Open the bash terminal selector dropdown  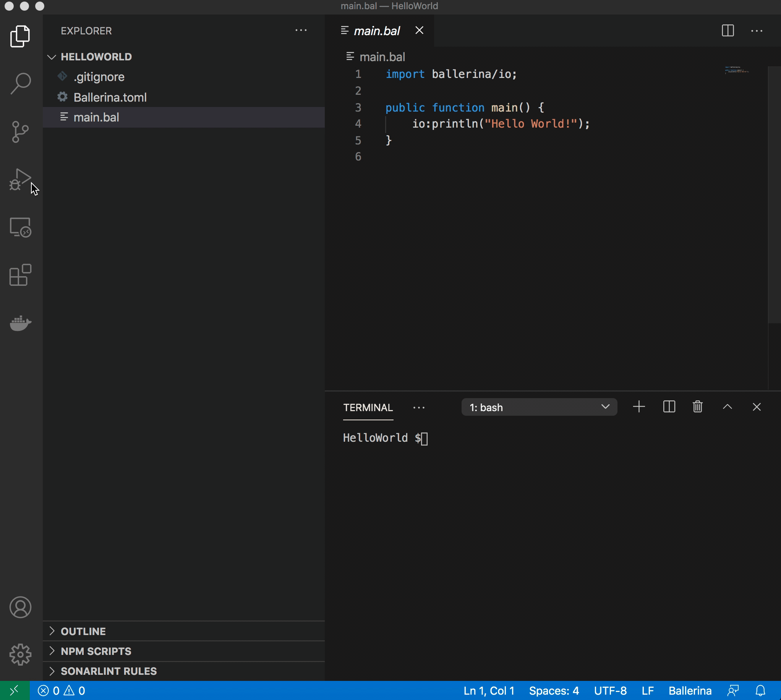coord(539,407)
